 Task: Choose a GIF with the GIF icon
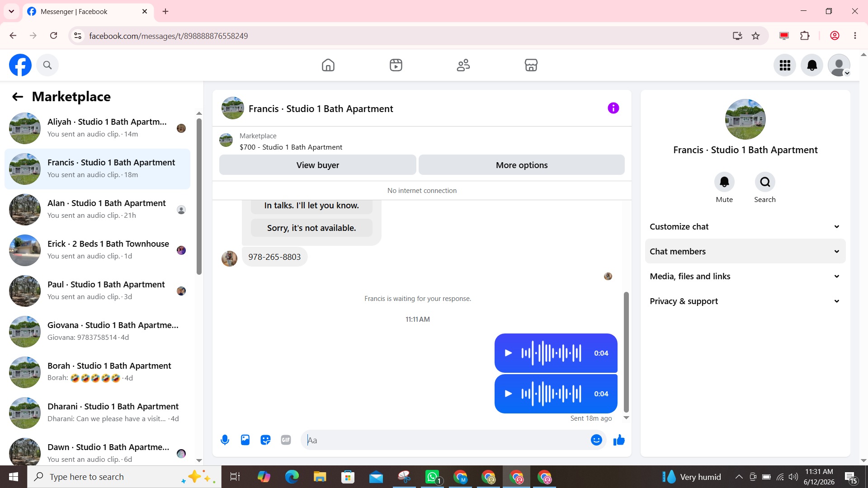pos(286,440)
